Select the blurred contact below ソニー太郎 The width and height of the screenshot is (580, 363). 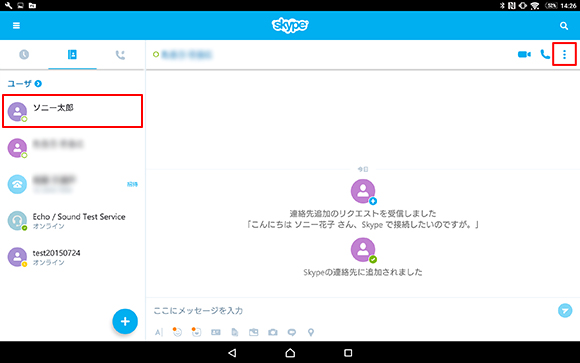[x=72, y=148]
